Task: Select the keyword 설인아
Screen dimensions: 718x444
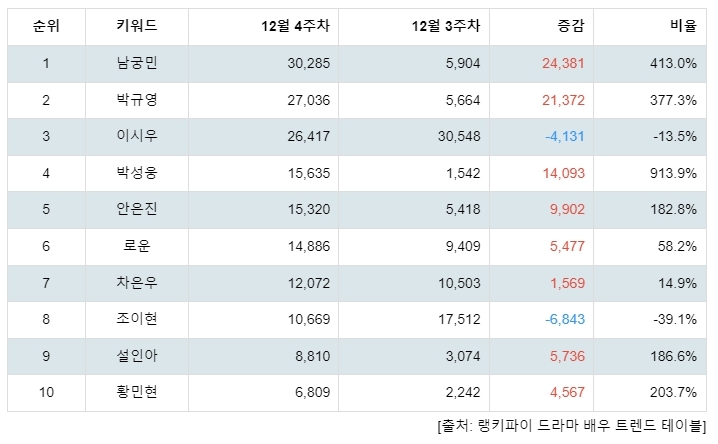Action: point(136,356)
